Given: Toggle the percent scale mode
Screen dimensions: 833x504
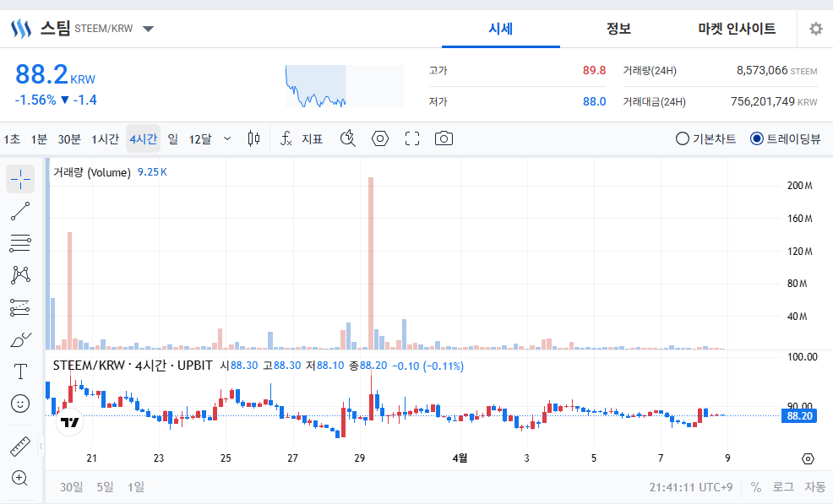Looking at the screenshot, I should coord(756,487).
